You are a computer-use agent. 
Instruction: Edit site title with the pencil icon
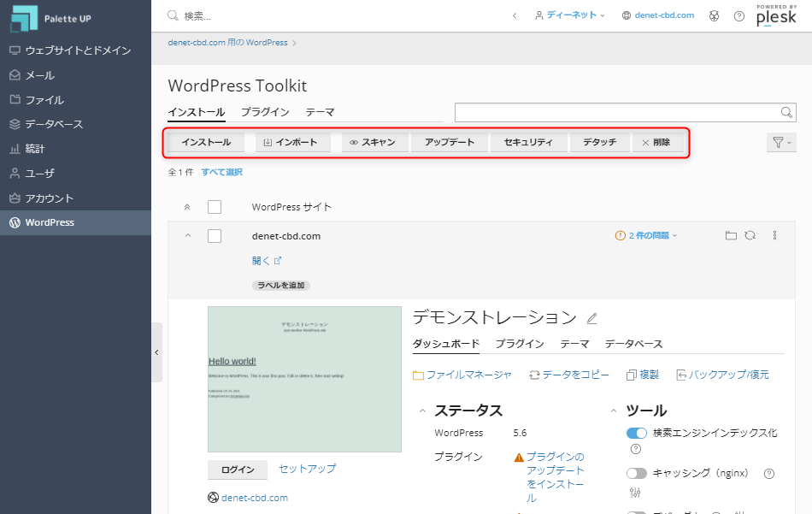tap(592, 318)
